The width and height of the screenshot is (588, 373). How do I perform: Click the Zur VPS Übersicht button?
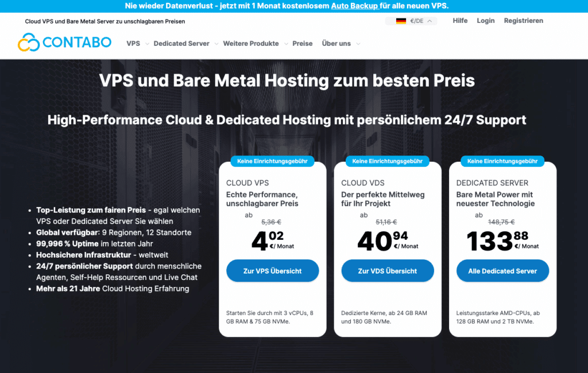point(273,271)
